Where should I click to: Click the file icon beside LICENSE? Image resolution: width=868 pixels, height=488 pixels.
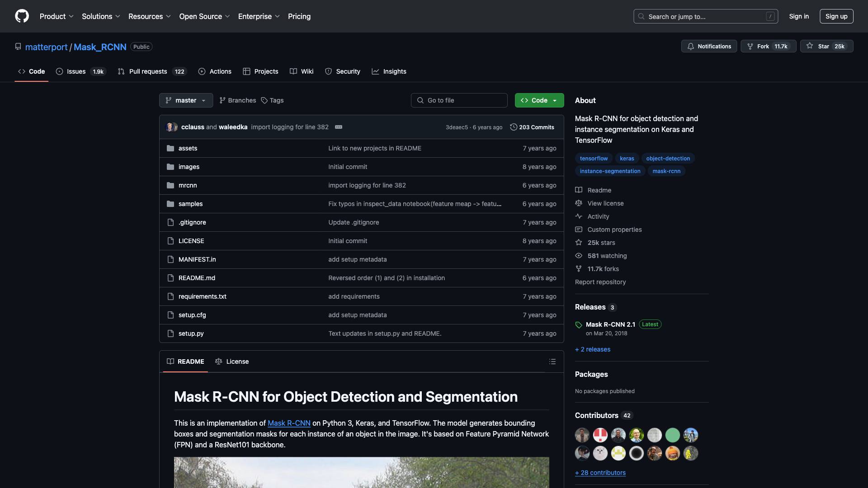(x=170, y=241)
